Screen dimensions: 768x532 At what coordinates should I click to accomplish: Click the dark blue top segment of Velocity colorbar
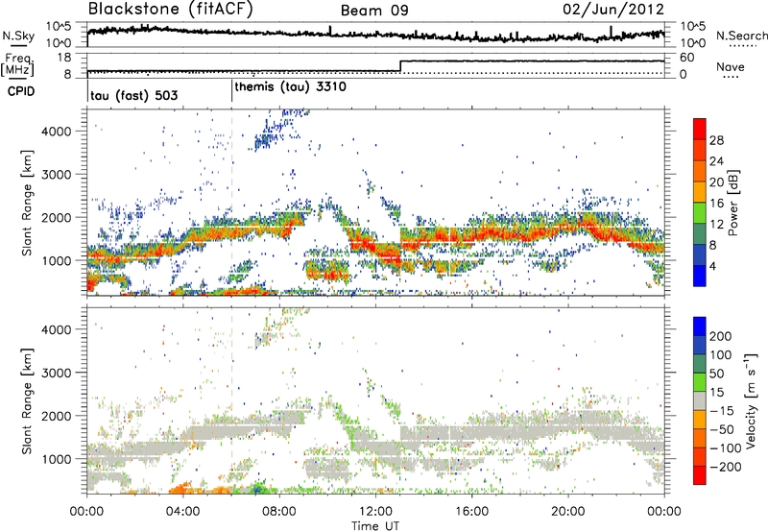coord(700,326)
